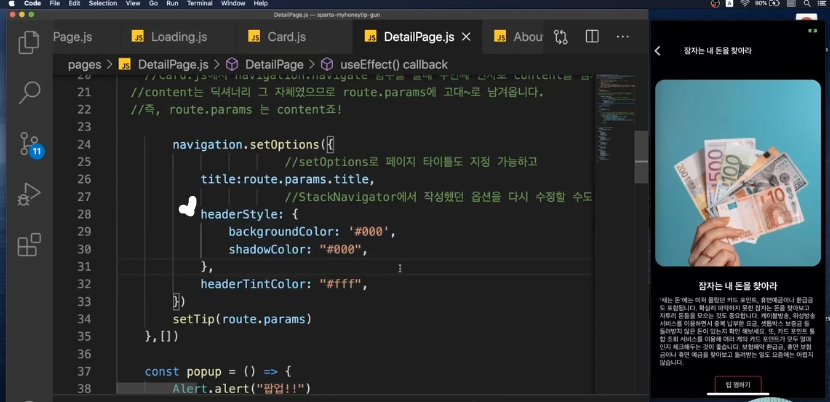830x402 pixels.
Task: Open the Search view in activity bar
Action: tap(29, 93)
